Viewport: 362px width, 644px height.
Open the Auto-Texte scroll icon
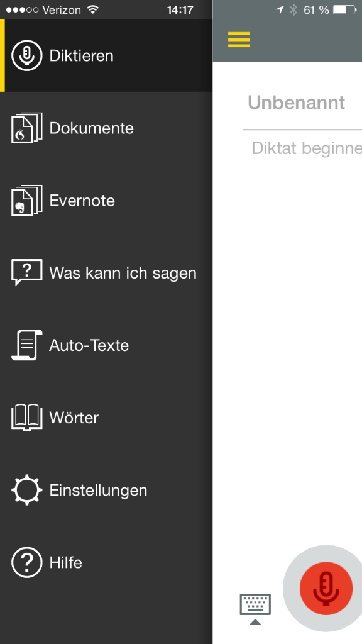click(x=26, y=345)
